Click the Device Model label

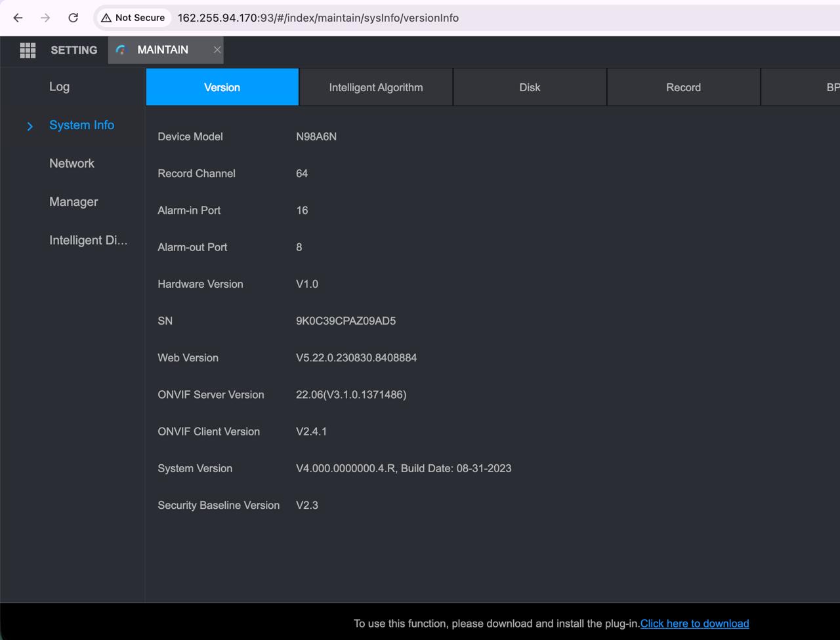(x=190, y=136)
